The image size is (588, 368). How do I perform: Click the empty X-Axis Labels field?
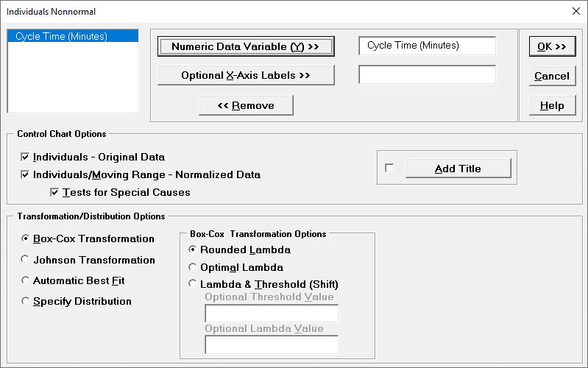(427, 74)
